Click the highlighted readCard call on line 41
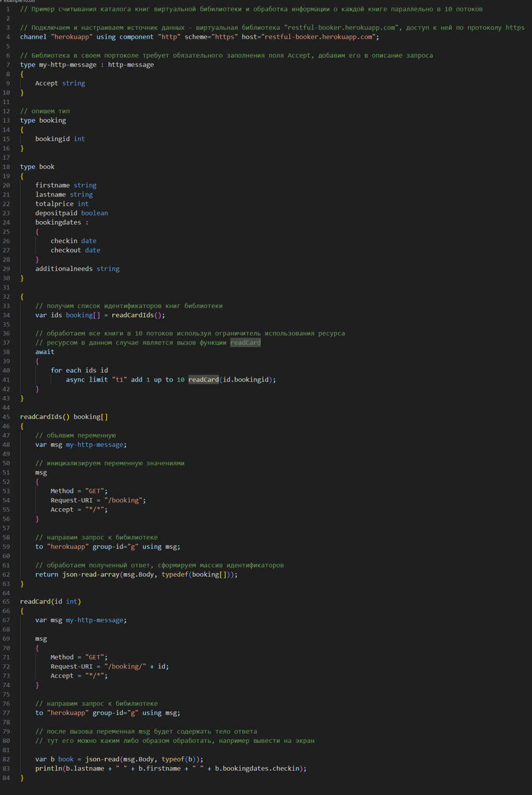This screenshot has height=795, width=532. point(203,380)
